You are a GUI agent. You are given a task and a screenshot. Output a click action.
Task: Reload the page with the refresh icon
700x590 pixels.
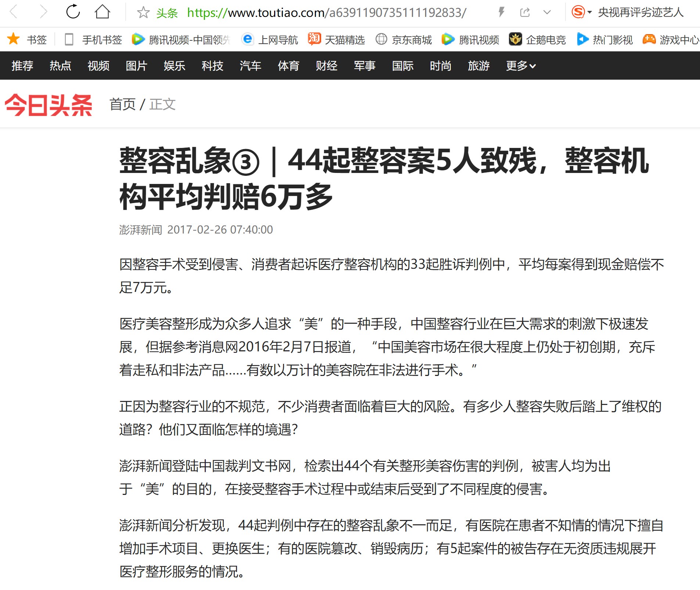(x=73, y=12)
